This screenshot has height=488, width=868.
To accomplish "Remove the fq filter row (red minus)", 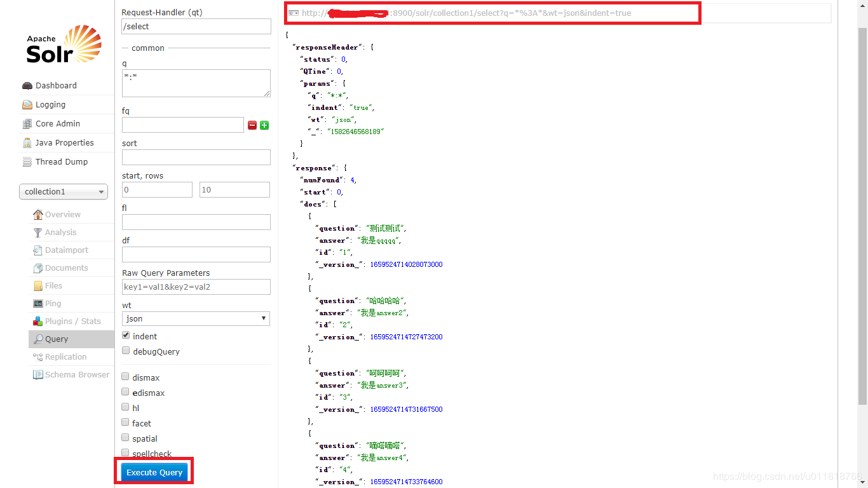I will click(252, 125).
